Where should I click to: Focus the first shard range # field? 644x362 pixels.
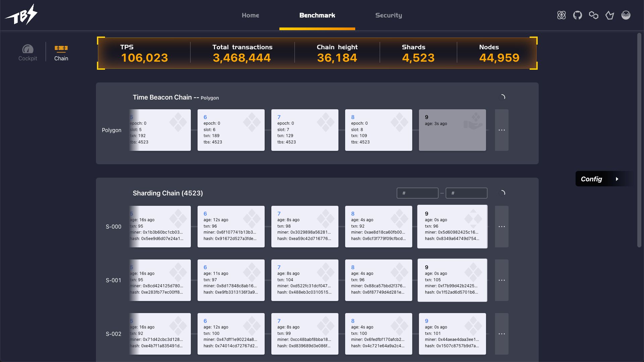[x=418, y=193]
